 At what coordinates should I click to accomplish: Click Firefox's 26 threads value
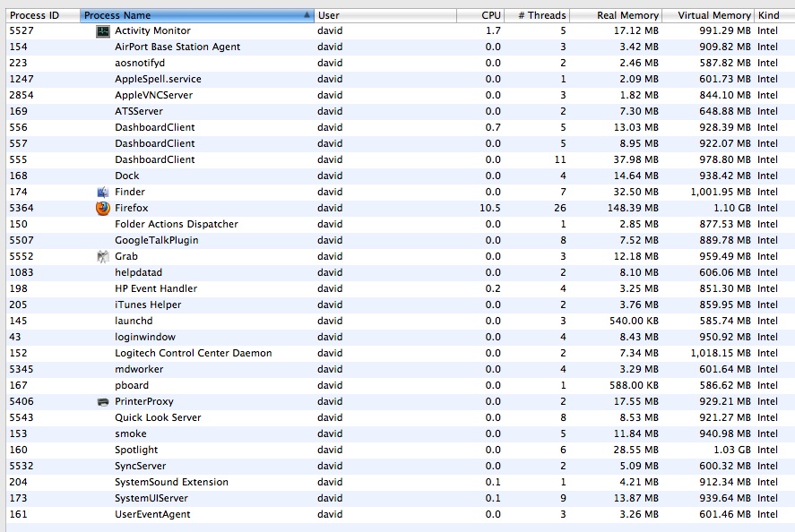click(x=560, y=209)
